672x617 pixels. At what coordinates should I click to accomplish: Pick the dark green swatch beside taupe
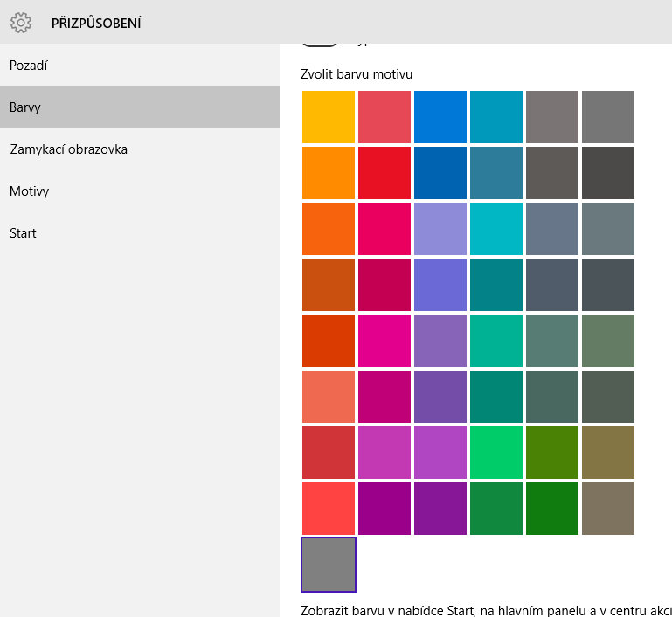[552, 509]
